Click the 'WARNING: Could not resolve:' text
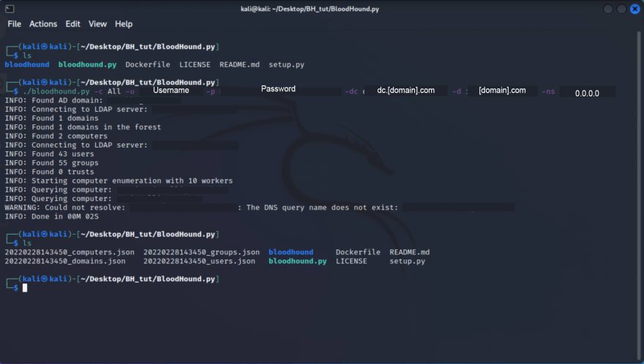Image resolution: width=644 pixels, height=364 pixels. tap(65, 208)
